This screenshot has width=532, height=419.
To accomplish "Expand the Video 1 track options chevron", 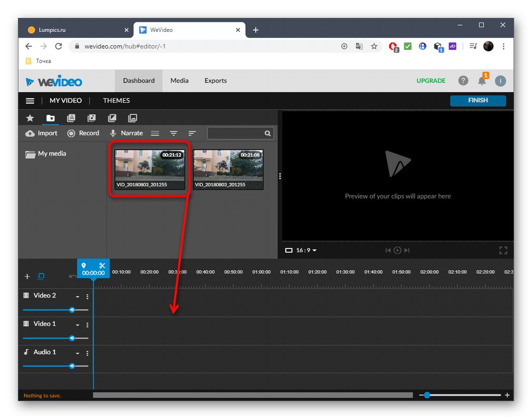I will click(77, 324).
